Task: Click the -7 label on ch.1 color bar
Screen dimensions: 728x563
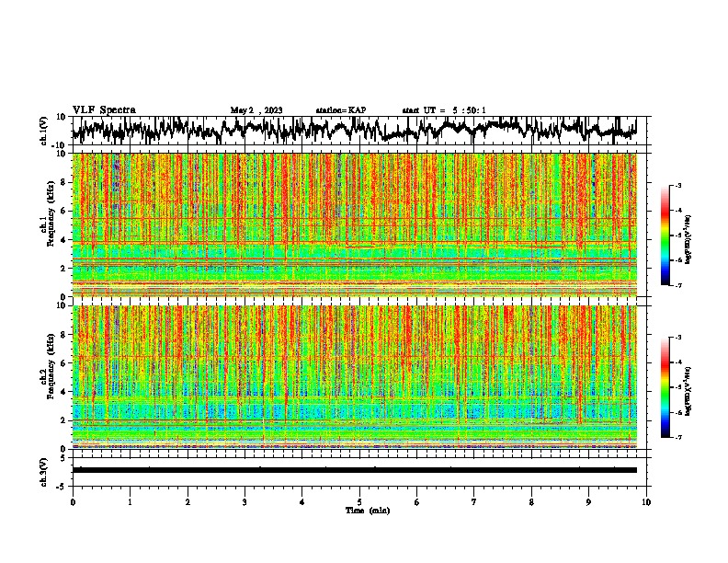Action: (678, 285)
